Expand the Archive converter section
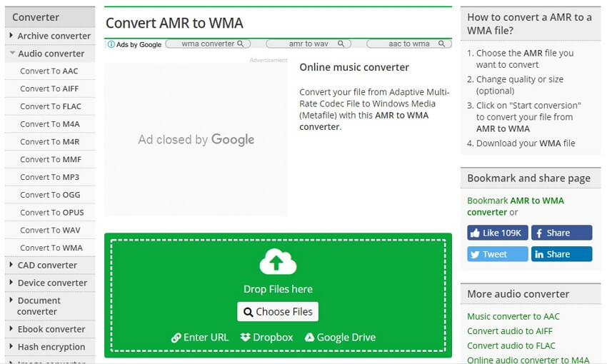This screenshot has height=364, width=607. [49, 36]
